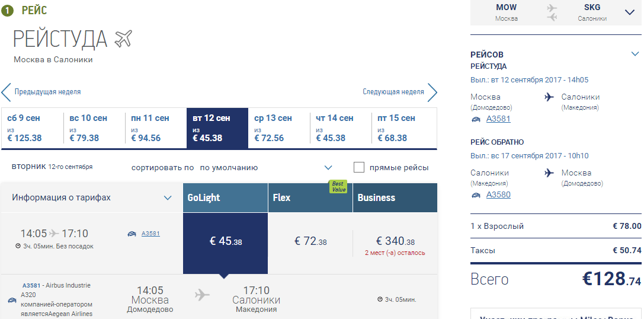Screen dimensions: 644x319
Task: Click the Best Value badge on Flex
Action: click(338, 187)
